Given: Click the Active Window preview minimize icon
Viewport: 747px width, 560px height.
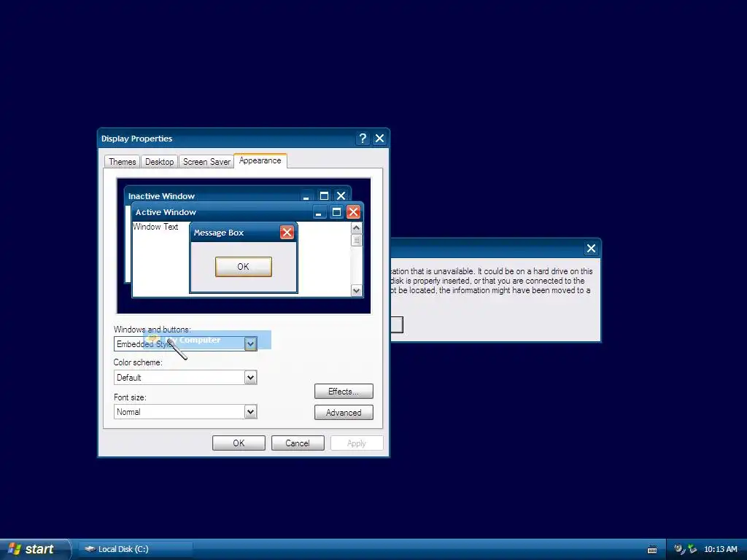Looking at the screenshot, I should pos(320,212).
